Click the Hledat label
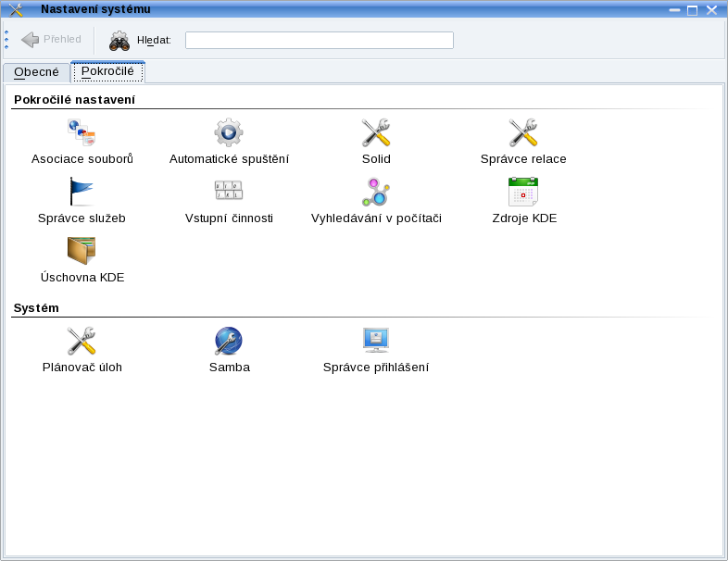Viewport: 728px width, 561px height. coord(154,41)
